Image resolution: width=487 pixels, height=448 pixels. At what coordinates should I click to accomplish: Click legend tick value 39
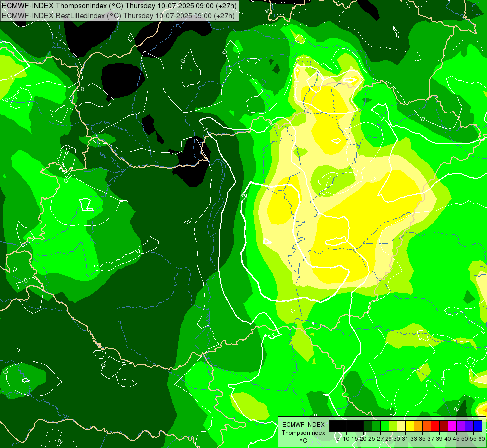click(439, 439)
